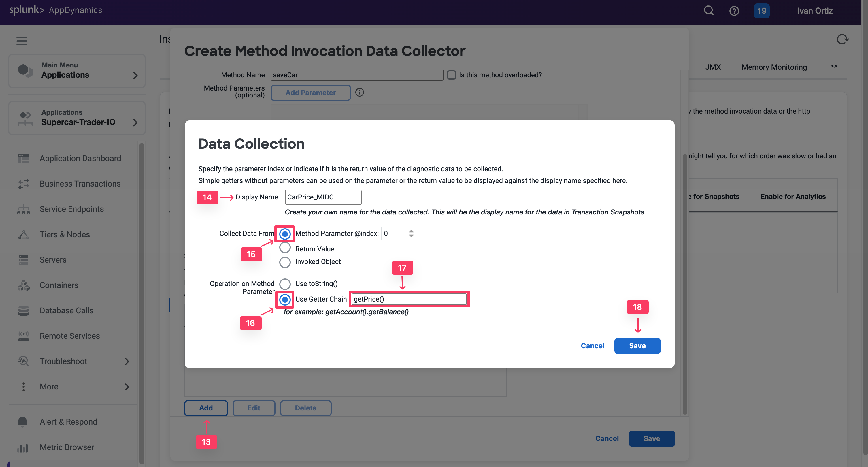This screenshot has height=467, width=868.
Task: Select Remote Services in the sidebar
Action: click(x=69, y=336)
